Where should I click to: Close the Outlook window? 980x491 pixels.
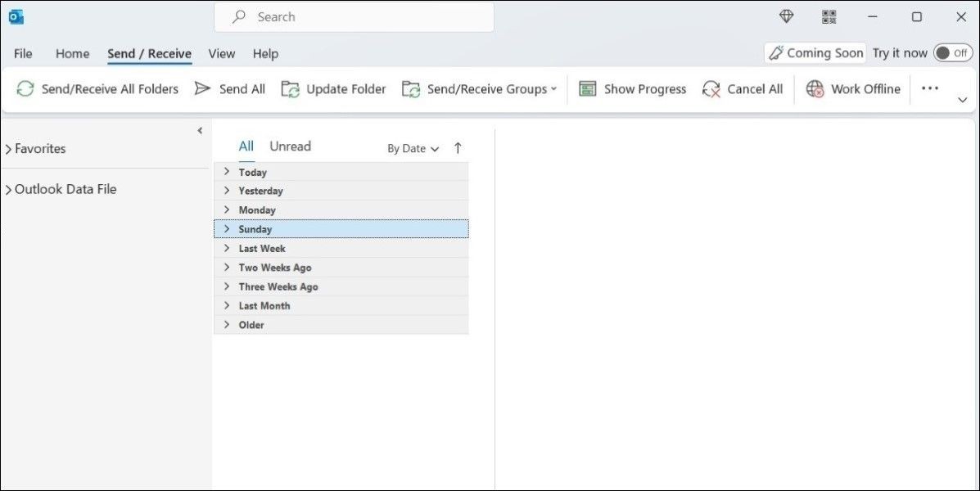point(961,17)
